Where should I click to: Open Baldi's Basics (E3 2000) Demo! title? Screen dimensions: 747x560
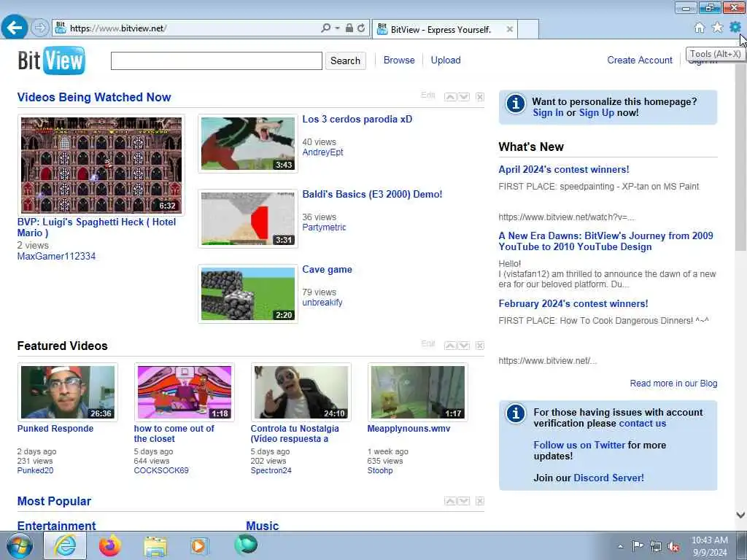click(372, 194)
